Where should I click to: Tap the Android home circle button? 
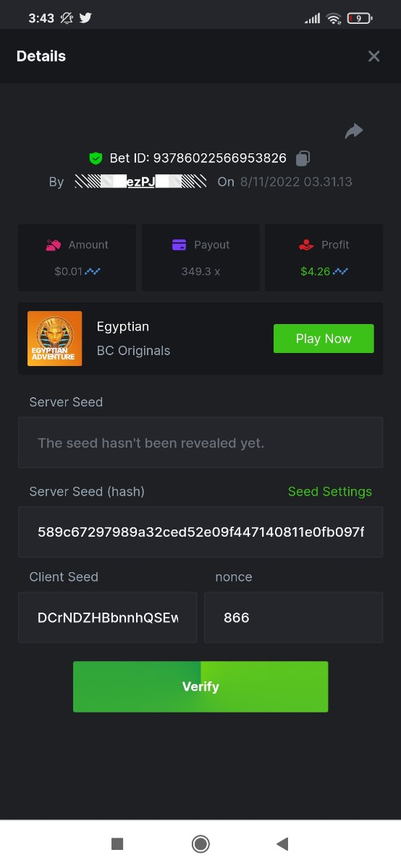tap(200, 843)
